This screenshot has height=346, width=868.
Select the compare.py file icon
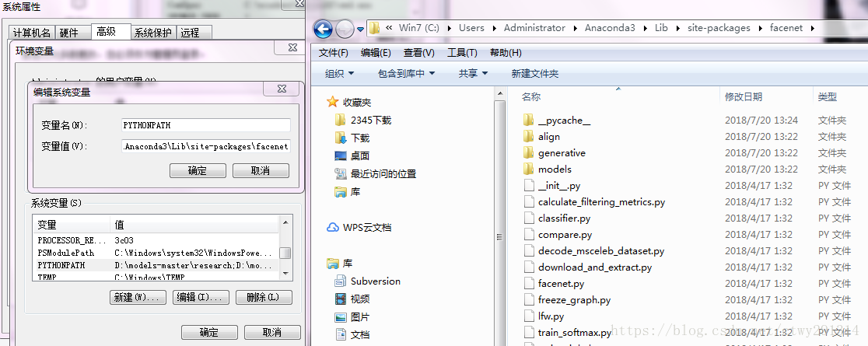(528, 235)
